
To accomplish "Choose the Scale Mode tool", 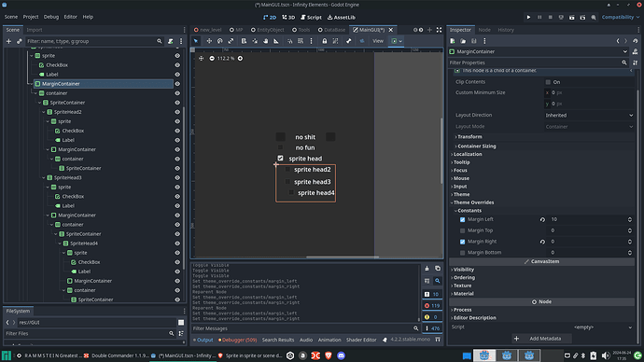I will tap(231, 41).
